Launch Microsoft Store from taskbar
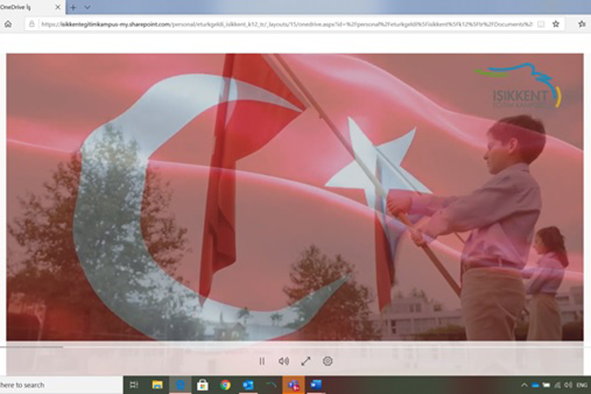 coord(202,385)
